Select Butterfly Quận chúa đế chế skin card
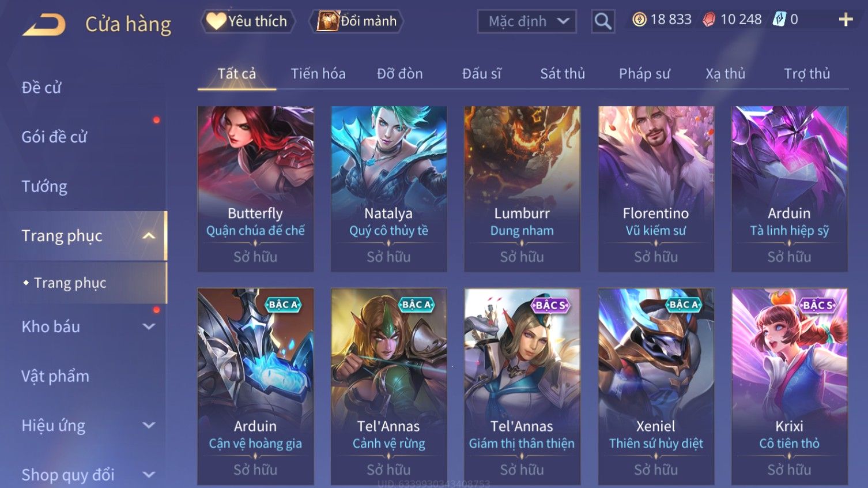 tap(255, 189)
